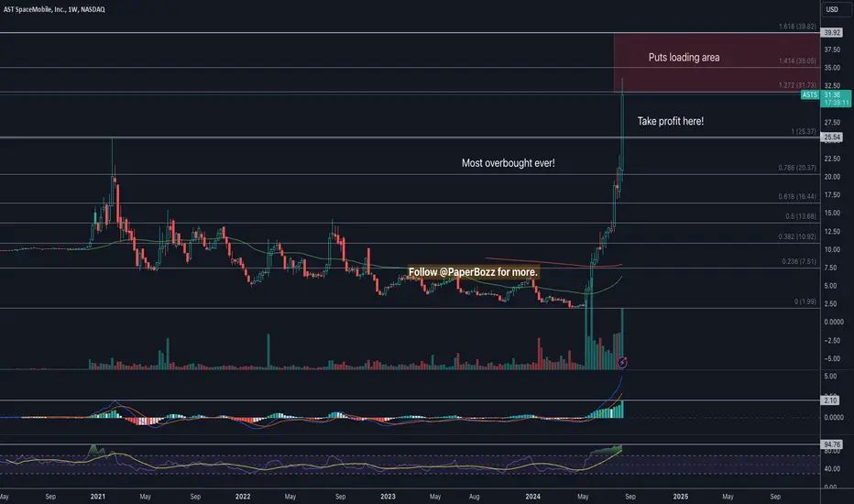Select the 'Puts loading area' annotation text

click(684, 57)
